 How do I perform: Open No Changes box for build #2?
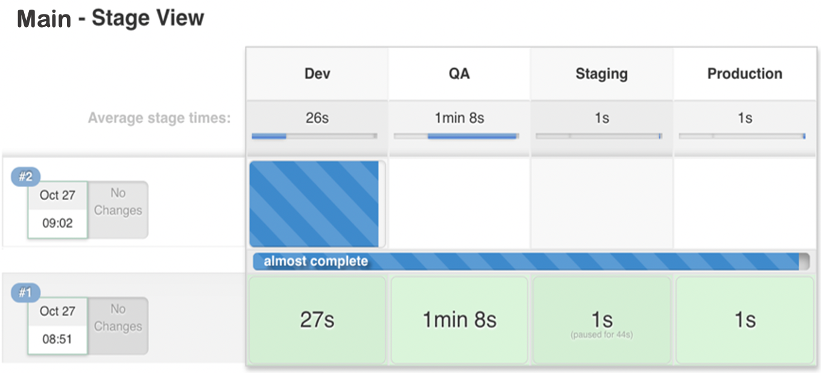click(118, 209)
